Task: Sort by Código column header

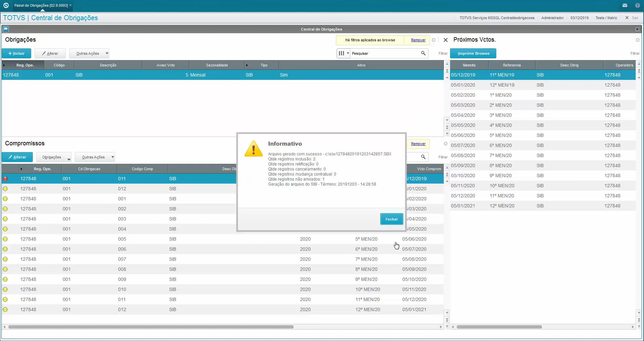Action: pos(59,65)
